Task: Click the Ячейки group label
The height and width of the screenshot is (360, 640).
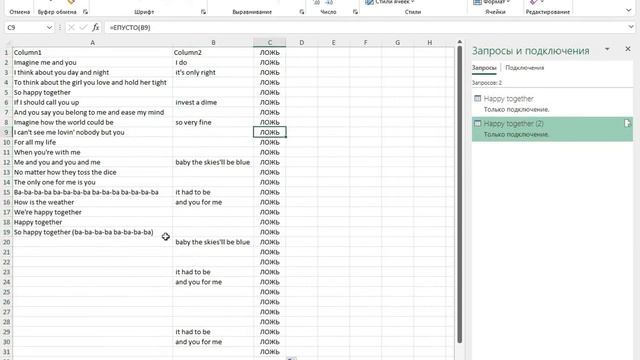Action: (x=495, y=12)
